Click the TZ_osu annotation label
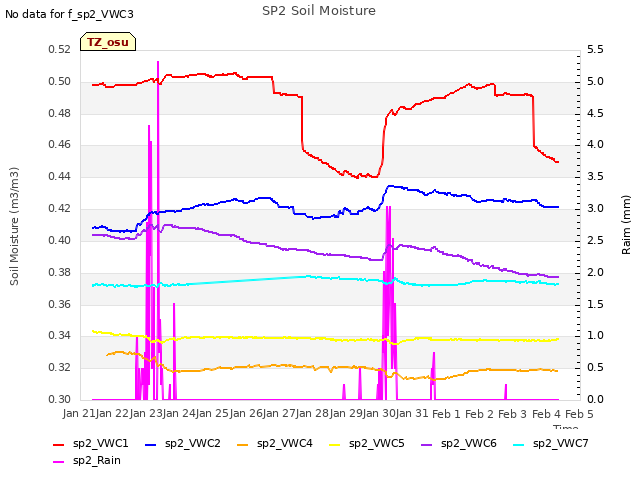Viewport: 640px width, 480px height. pos(108,42)
